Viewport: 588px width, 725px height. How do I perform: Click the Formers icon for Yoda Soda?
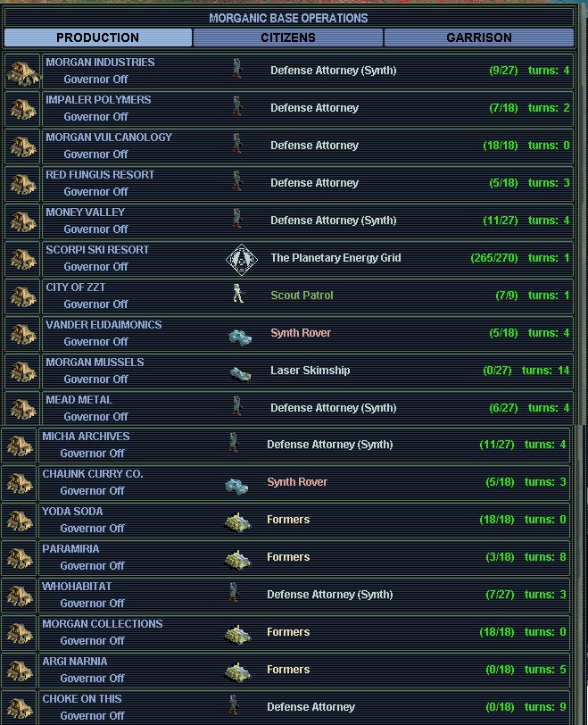pos(236,521)
